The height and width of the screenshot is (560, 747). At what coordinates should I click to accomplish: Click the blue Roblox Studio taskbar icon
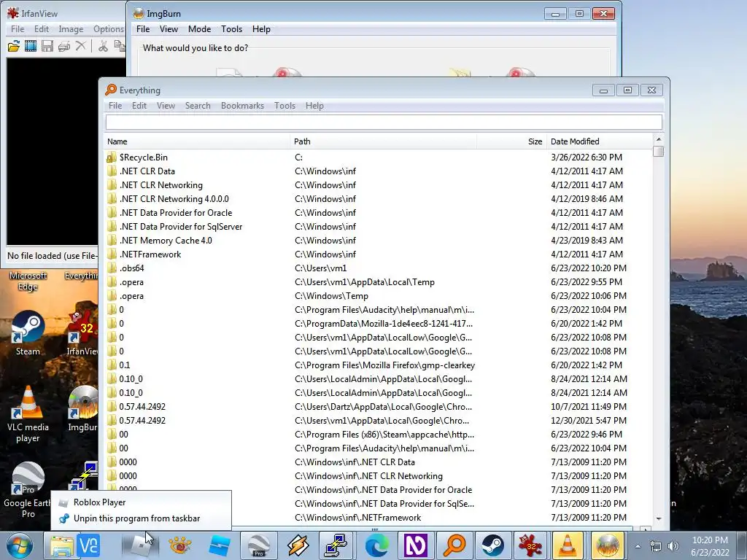[219, 545]
